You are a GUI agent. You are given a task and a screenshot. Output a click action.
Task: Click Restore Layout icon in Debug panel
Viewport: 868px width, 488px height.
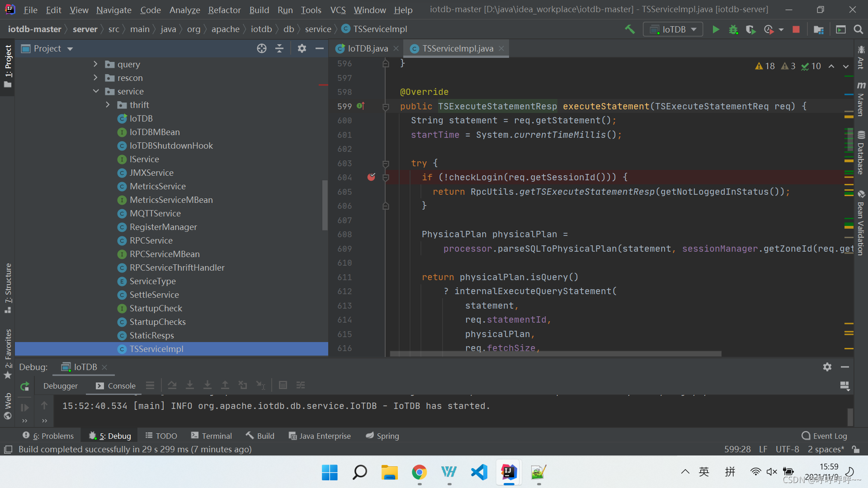click(844, 385)
